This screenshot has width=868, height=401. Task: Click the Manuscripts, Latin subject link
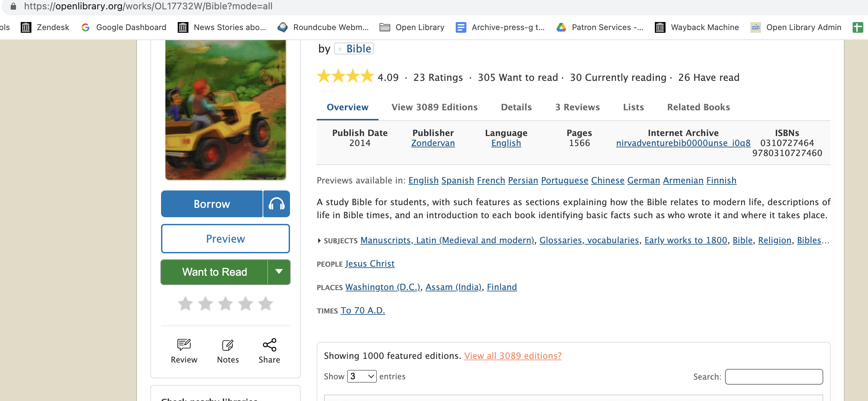point(447,240)
